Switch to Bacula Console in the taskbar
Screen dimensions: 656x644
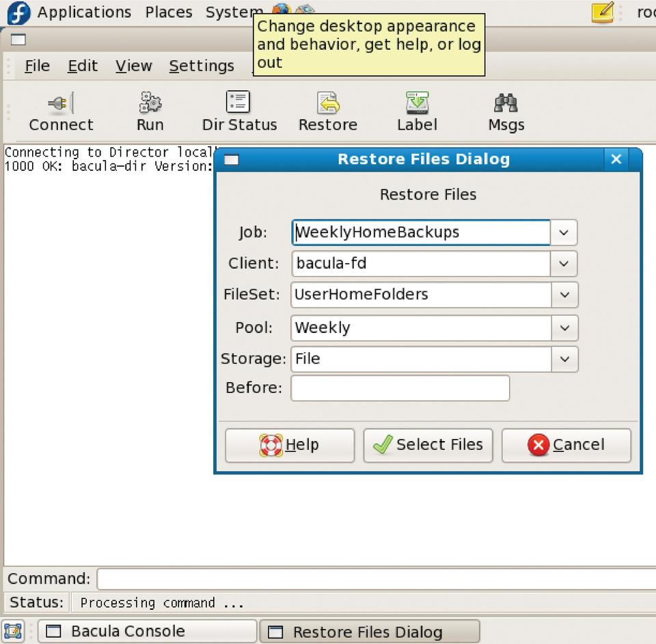click(147, 631)
